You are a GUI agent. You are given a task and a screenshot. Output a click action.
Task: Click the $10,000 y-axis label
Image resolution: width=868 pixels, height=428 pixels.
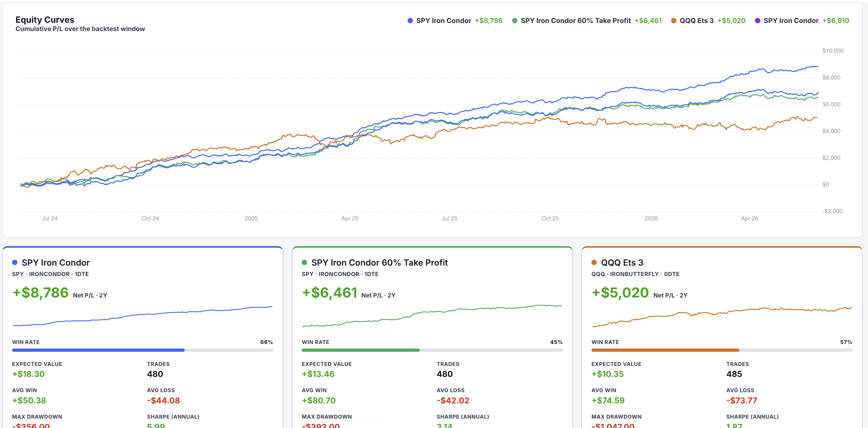coord(833,51)
